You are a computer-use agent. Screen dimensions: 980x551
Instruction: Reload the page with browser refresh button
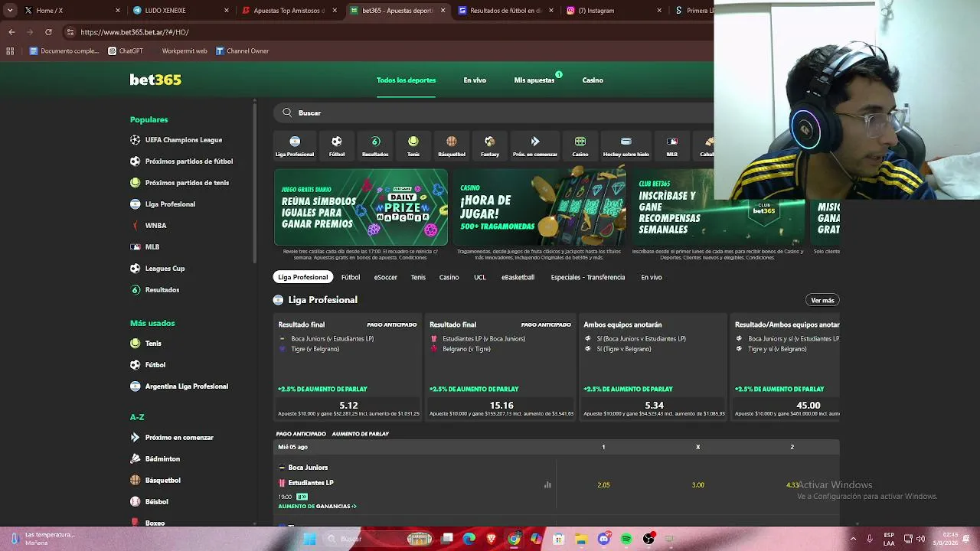[x=48, y=32]
